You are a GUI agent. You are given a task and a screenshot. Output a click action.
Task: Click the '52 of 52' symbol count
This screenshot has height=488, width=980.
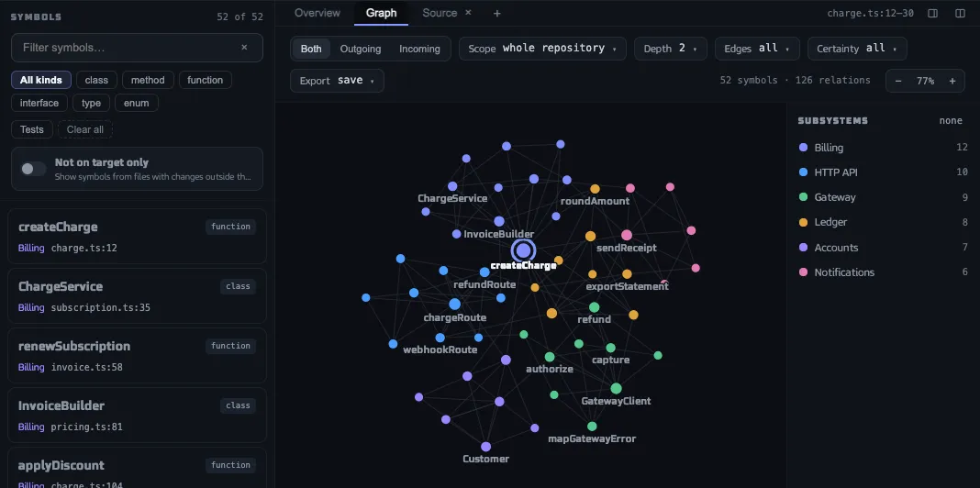point(240,17)
